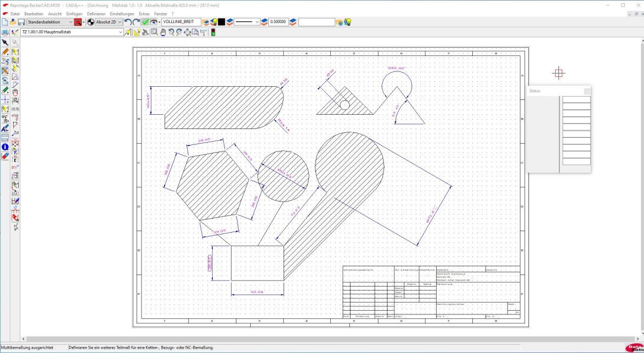Select the arrow pointer tool in left toolbar
Image resolution: width=644 pixels, height=353 pixels.
pyautogui.click(x=5, y=42)
